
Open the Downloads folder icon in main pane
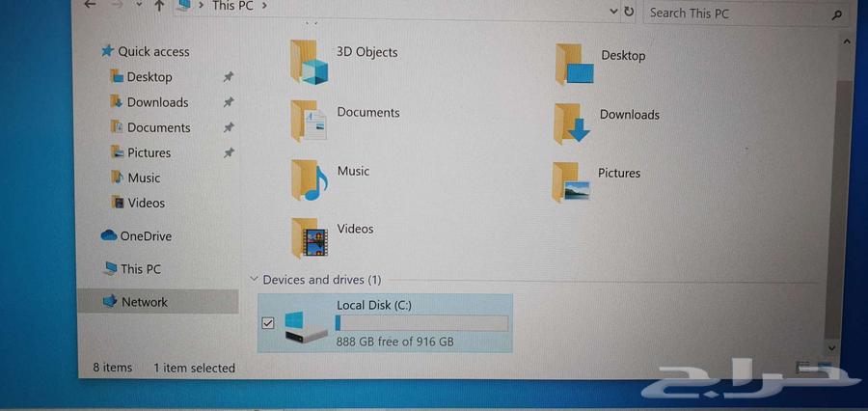572,123
